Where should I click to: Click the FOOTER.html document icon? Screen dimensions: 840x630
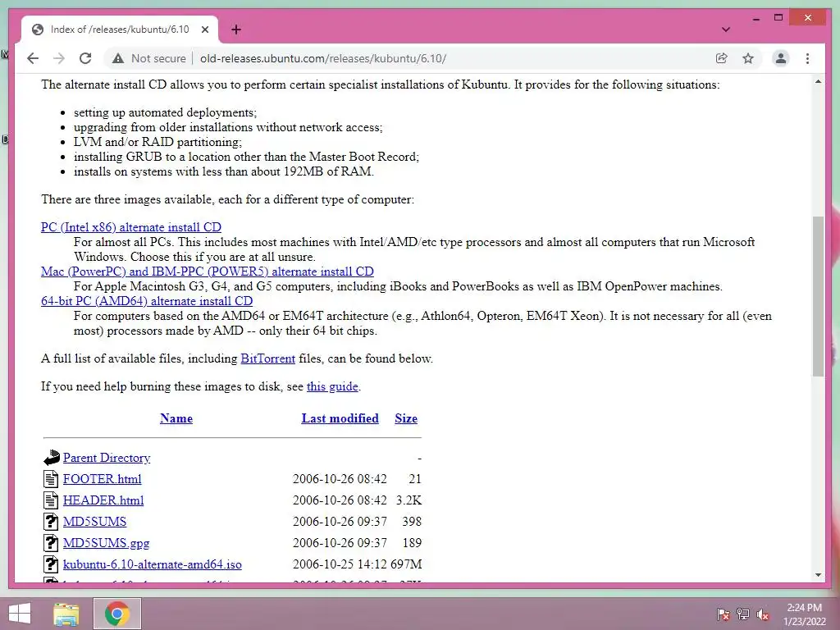(51, 479)
